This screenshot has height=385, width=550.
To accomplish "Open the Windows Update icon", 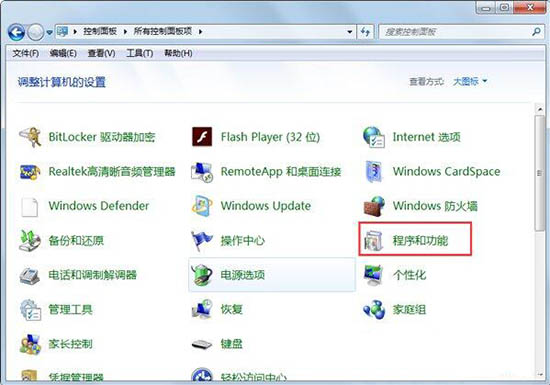I will tap(202, 206).
